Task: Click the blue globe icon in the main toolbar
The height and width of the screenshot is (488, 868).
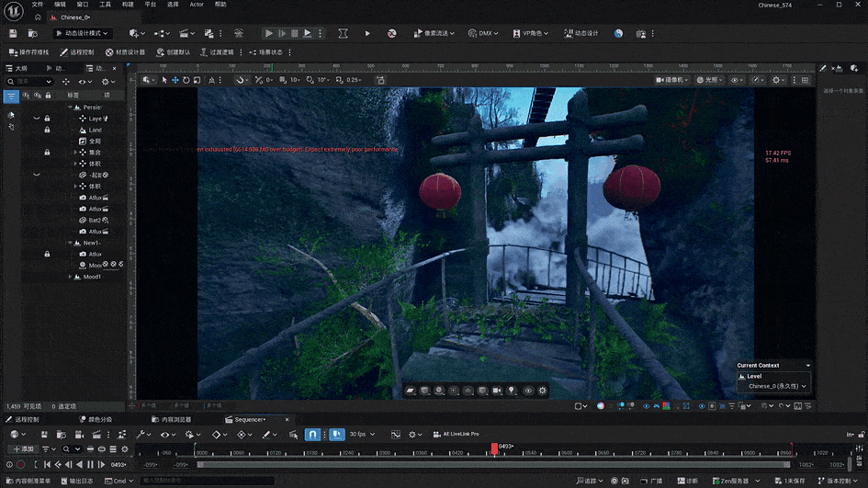Action: [618, 33]
